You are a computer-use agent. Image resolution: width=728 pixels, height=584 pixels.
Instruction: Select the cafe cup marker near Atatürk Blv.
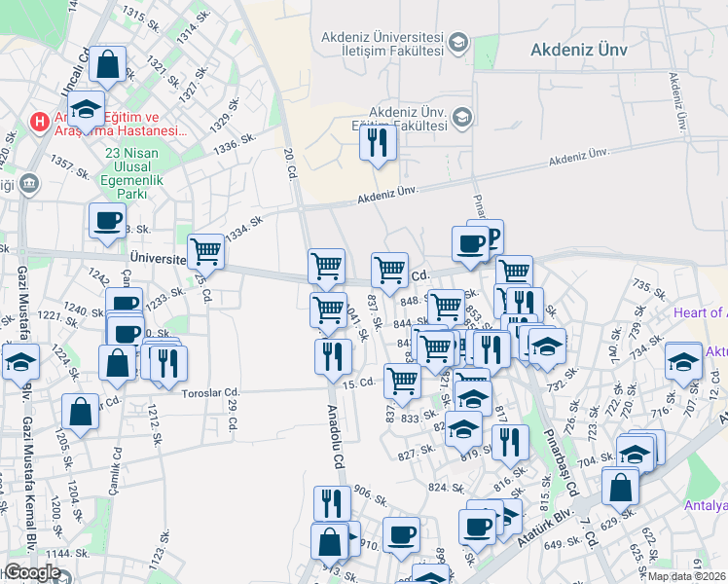pos(477,531)
